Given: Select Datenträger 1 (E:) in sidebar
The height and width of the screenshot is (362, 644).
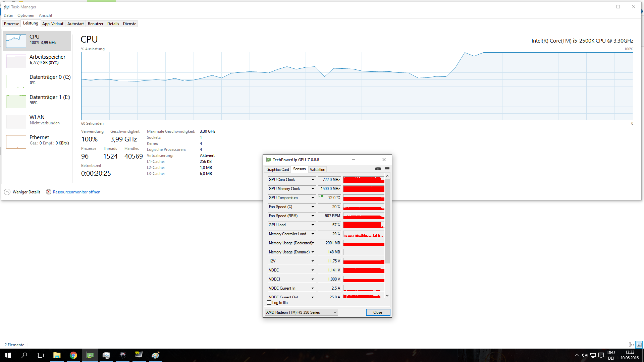Looking at the screenshot, I should click(37, 102).
